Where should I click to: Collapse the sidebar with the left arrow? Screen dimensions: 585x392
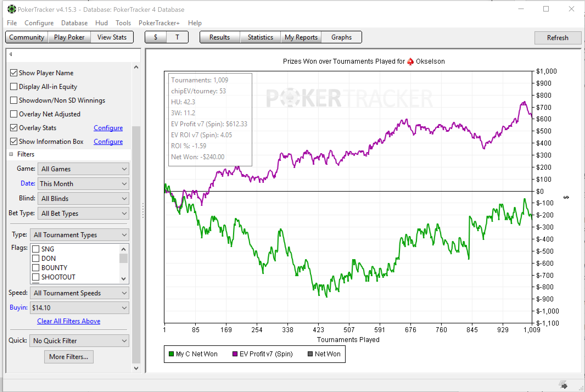[x=11, y=54]
